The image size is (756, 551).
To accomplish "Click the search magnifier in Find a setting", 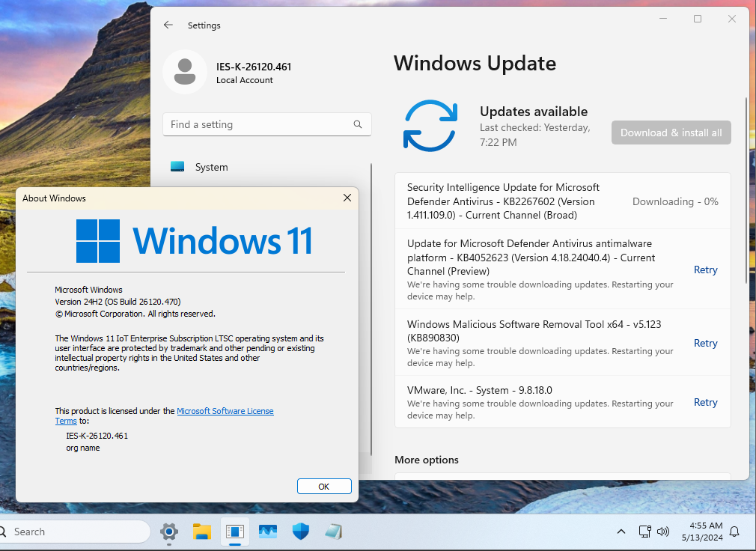I will [x=357, y=124].
